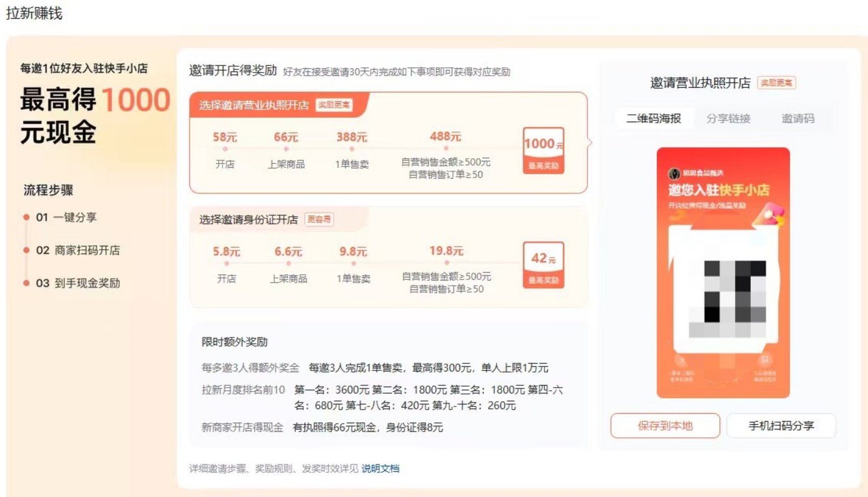Click the 更容易 tag on ID card option
The image size is (868, 497).
(x=319, y=219)
